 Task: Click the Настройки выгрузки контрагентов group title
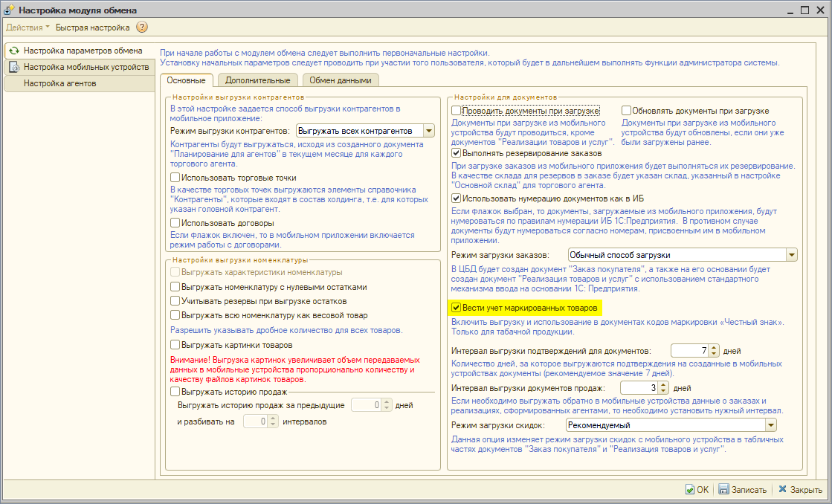point(238,97)
